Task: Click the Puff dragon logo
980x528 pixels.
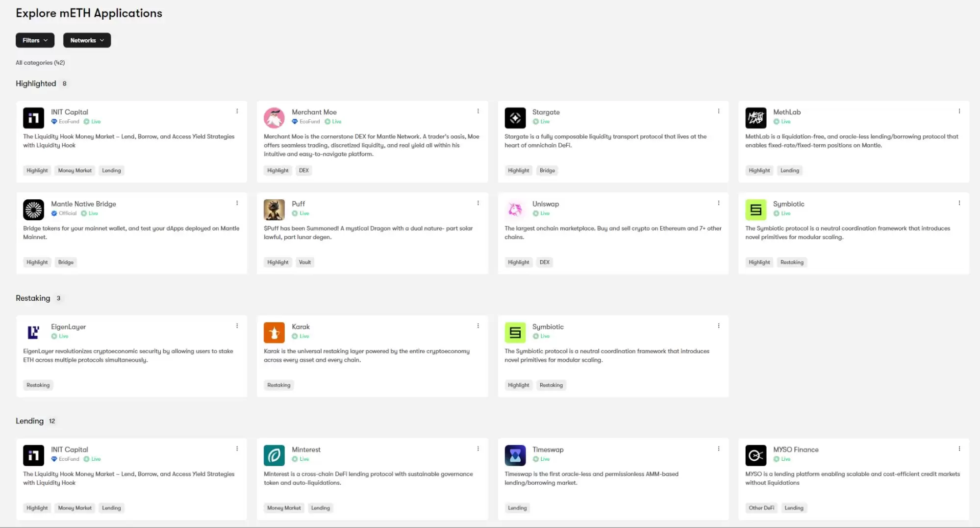Action: coord(274,210)
